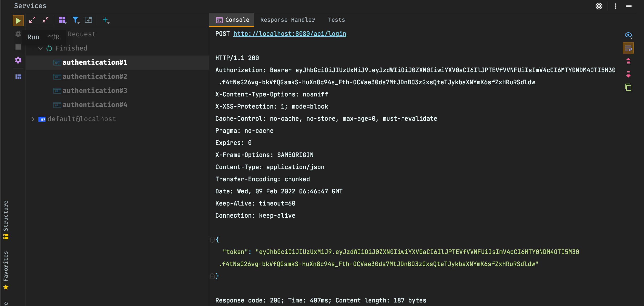The height and width of the screenshot is (306, 644).
Task: Select authentication#3 request in tree
Action: (95, 91)
